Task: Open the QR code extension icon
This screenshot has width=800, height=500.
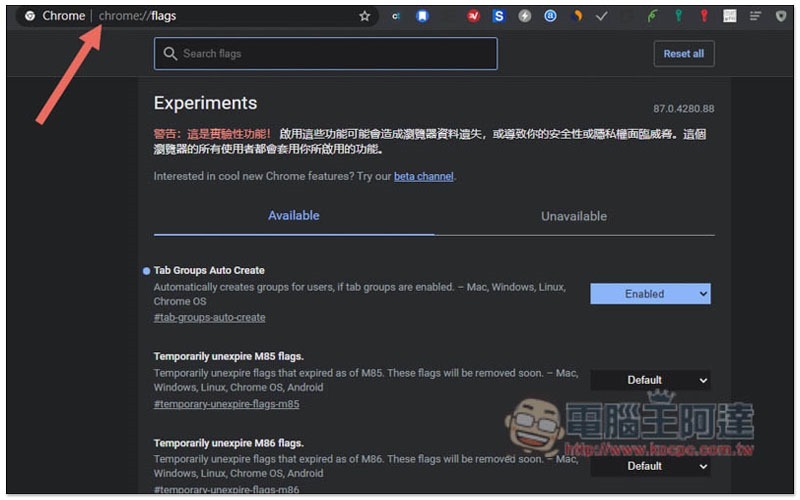Action: (731, 16)
